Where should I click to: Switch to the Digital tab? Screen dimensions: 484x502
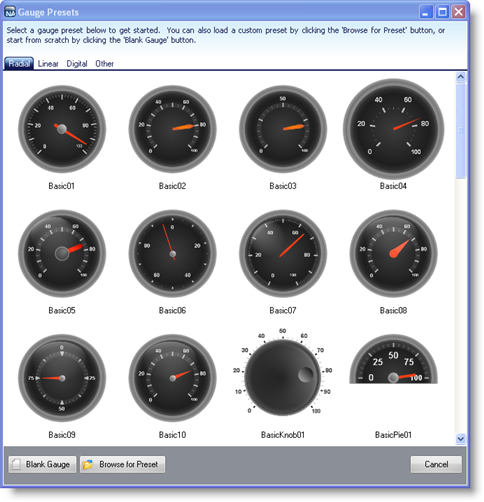[x=77, y=64]
